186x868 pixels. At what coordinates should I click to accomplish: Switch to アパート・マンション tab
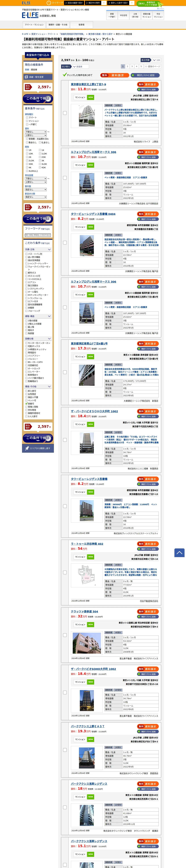click(34, 25)
